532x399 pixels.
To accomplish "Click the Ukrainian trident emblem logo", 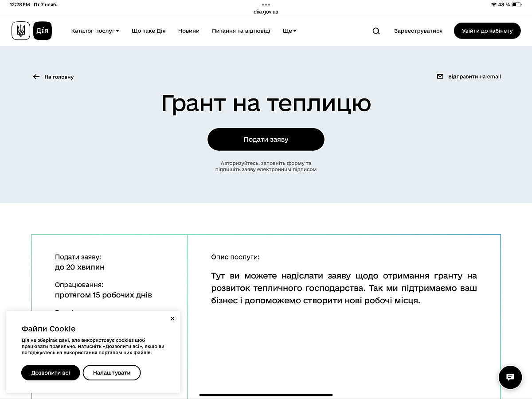I will [x=21, y=31].
